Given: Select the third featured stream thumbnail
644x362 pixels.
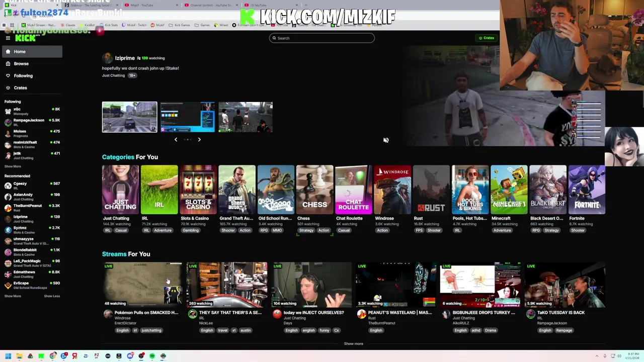Looking at the screenshot, I should [246, 117].
